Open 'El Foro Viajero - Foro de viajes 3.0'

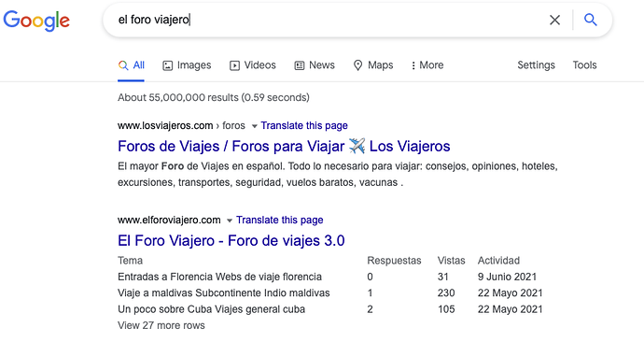point(231,241)
